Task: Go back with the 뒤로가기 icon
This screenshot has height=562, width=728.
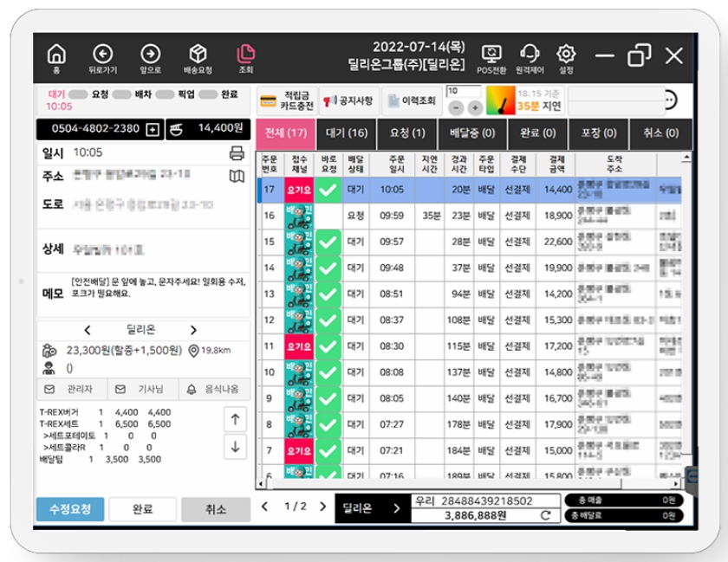Action: pyautogui.click(x=102, y=58)
